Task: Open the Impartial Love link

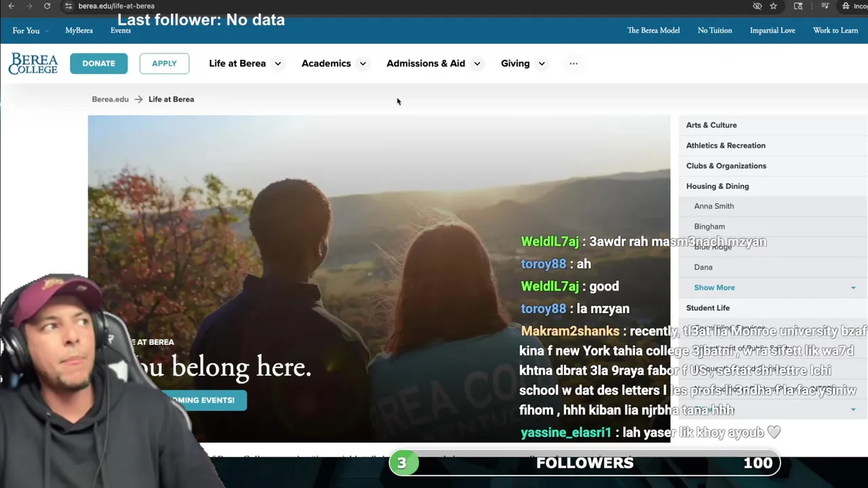Action: pos(772,30)
